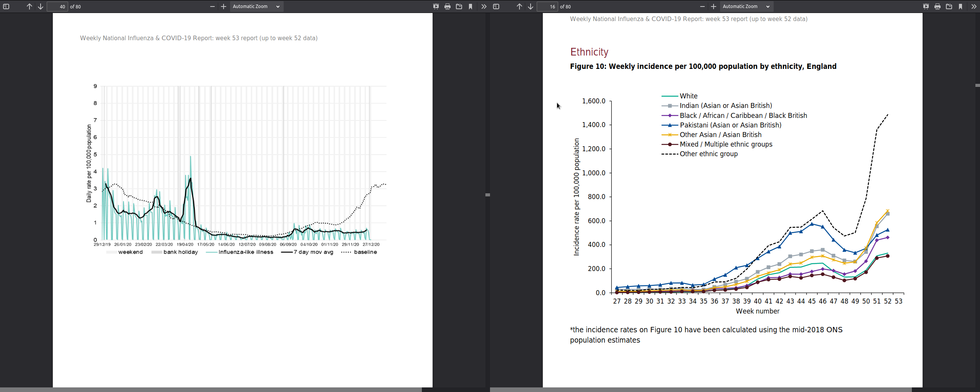Open Automatic Zoom dropdown in right viewer
Screen dimensions: 980x392
point(746,7)
